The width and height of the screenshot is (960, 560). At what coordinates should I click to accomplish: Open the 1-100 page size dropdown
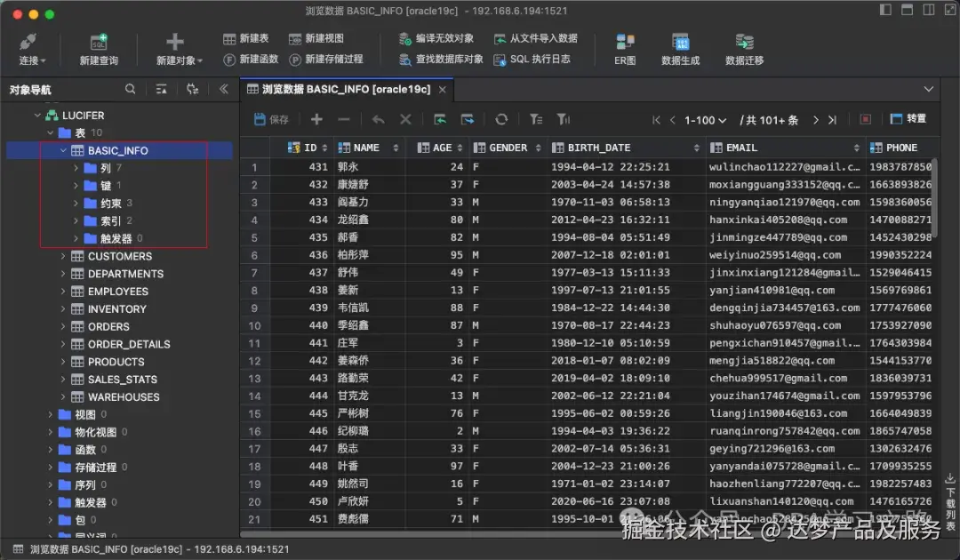[705, 120]
